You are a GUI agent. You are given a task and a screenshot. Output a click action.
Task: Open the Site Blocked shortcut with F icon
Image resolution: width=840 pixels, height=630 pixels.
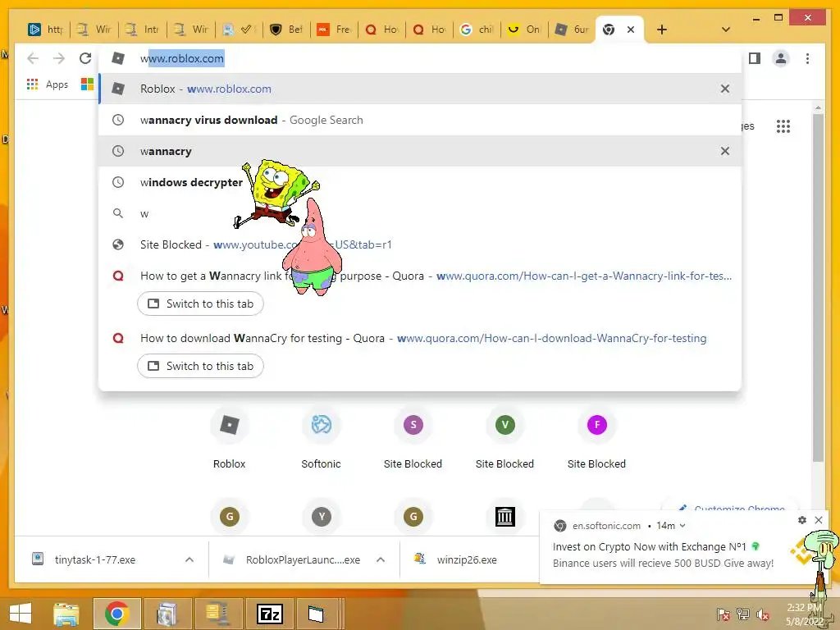pyautogui.click(x=597, y=438)
